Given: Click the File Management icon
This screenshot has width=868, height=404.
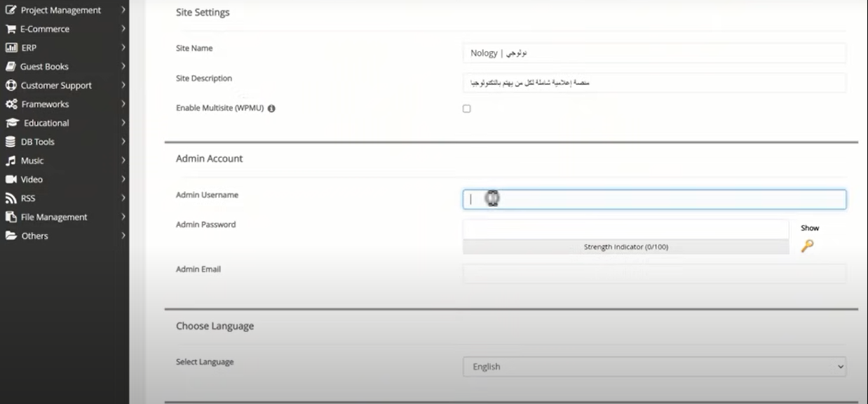Looking at the screenshot, I should pyautogui.click(x=11, y=217).
